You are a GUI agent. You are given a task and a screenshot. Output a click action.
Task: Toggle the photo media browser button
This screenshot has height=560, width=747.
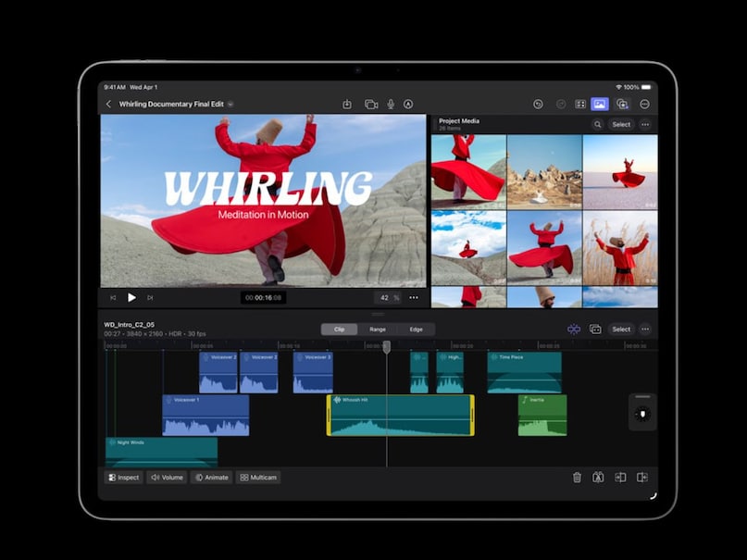[x=599, y=105]
